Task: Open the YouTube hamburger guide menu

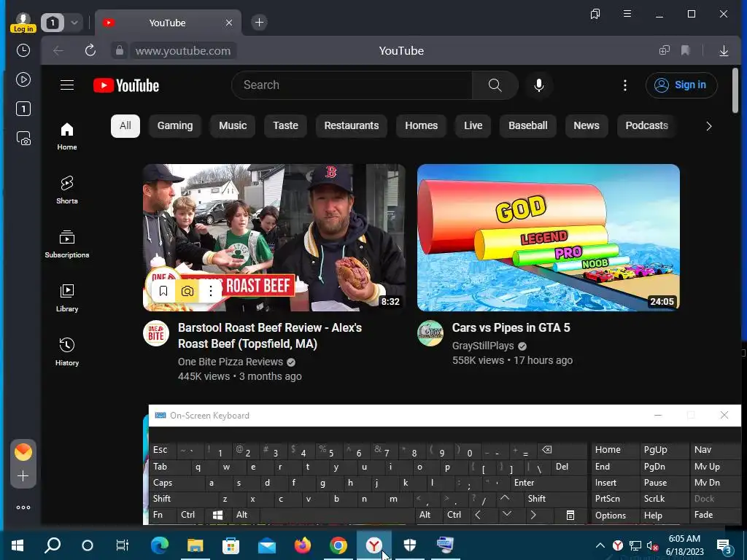Action: (x=67, y=85)
